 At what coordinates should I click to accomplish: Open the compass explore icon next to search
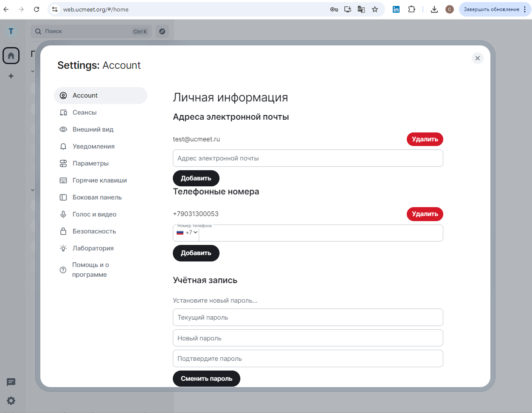tap(162, 31)
